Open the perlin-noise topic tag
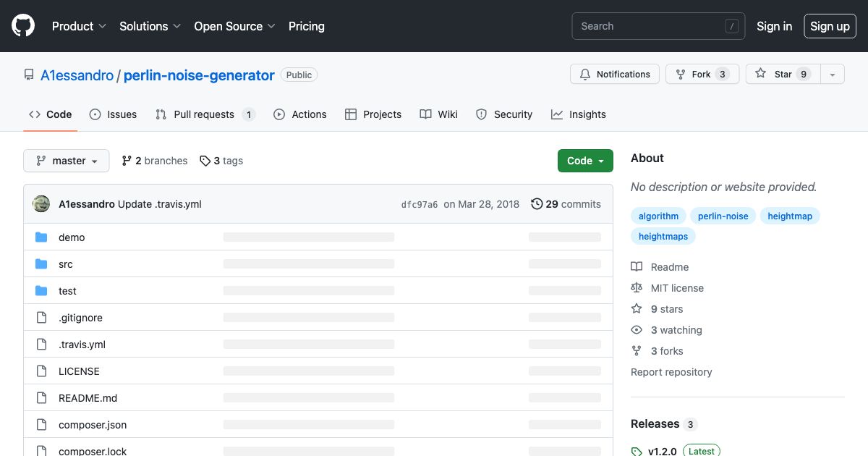Screen dimensions: 868x456 (723, 216)
